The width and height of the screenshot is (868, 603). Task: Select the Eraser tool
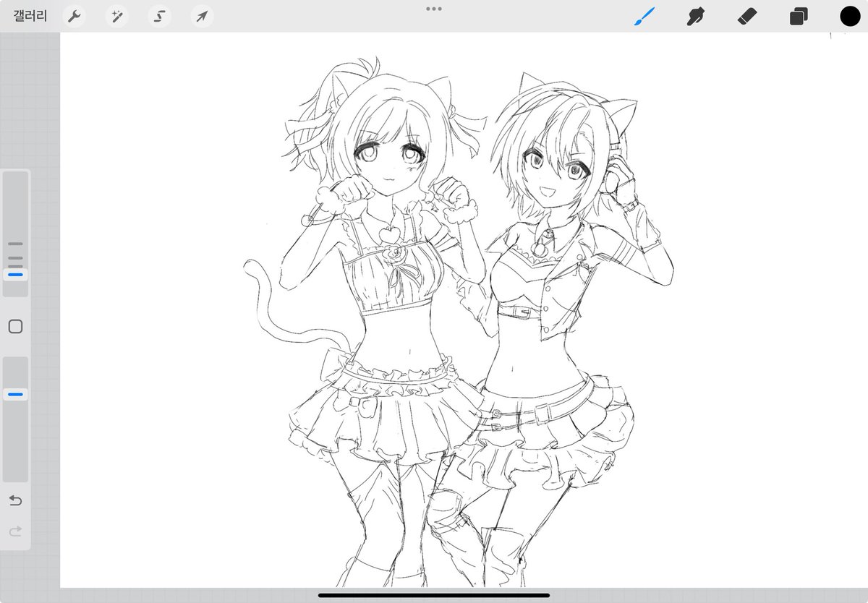[746, 16]
